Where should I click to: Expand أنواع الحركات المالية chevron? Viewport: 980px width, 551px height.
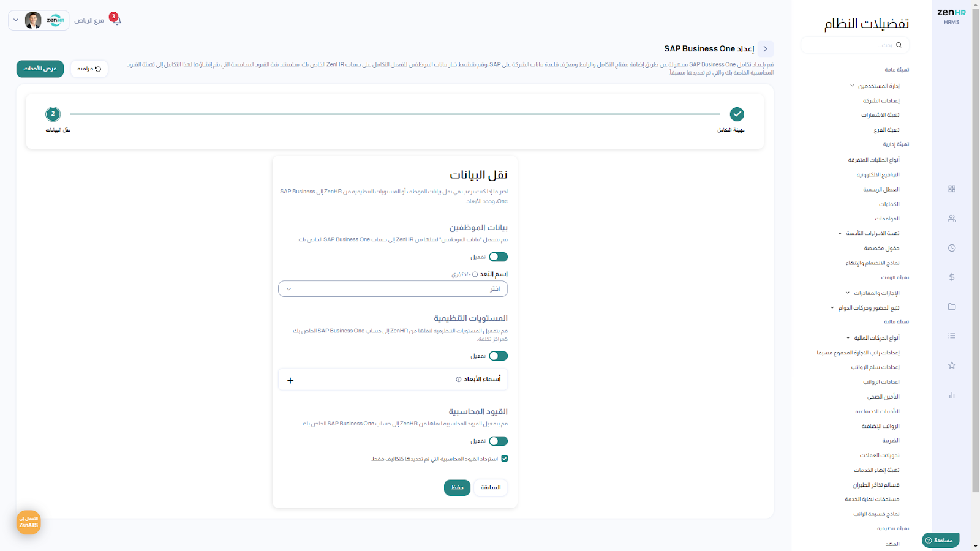tap(848, 338)
